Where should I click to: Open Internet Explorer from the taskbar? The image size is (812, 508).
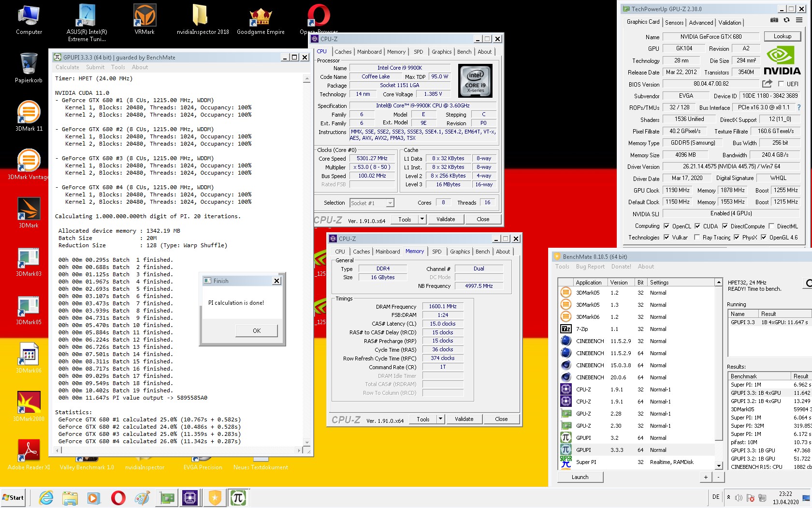[x=46, y=498]
